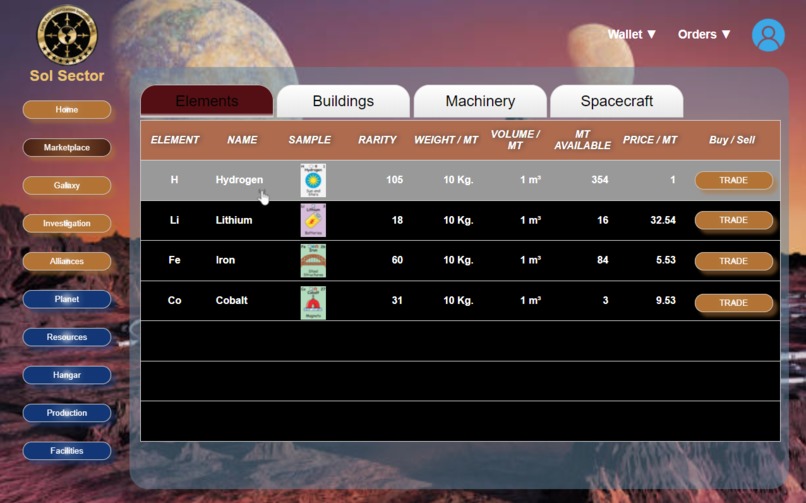Click Hydrogen rarity value 105
The height and width of the screenshot is (503, 806).
395,180
